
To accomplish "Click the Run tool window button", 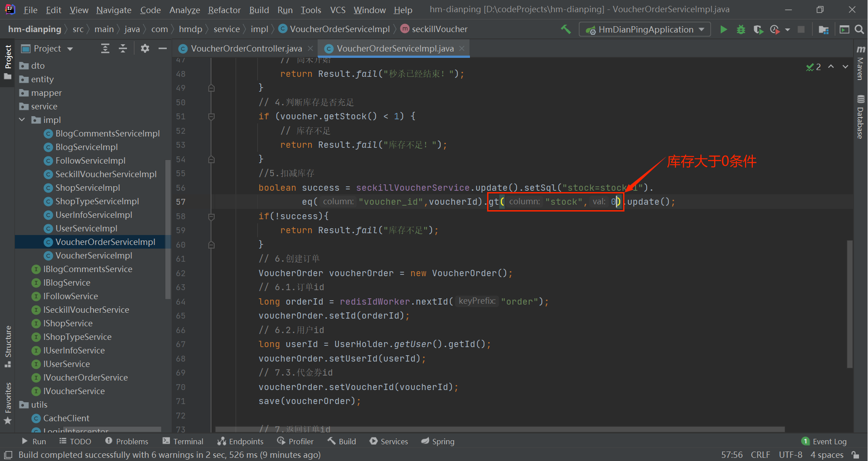I will pos(34,442).
